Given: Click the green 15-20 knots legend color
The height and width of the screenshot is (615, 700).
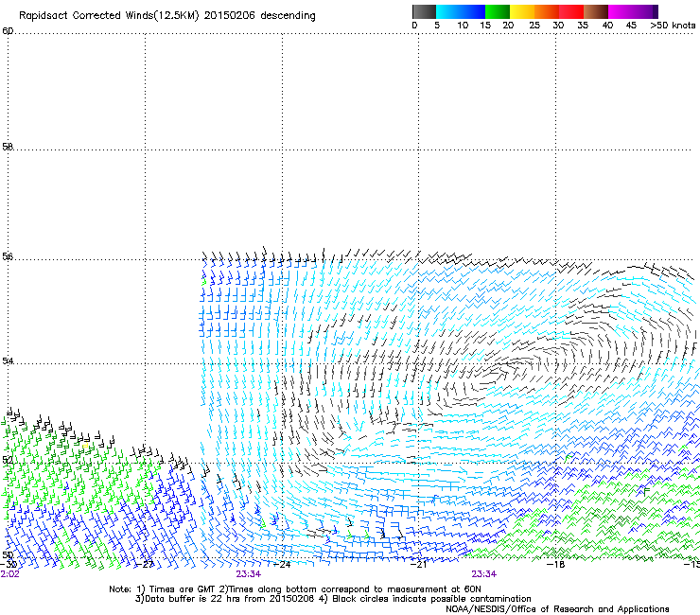Looking at the screenshot, I should pyautogui.click(x=498, y=11).
